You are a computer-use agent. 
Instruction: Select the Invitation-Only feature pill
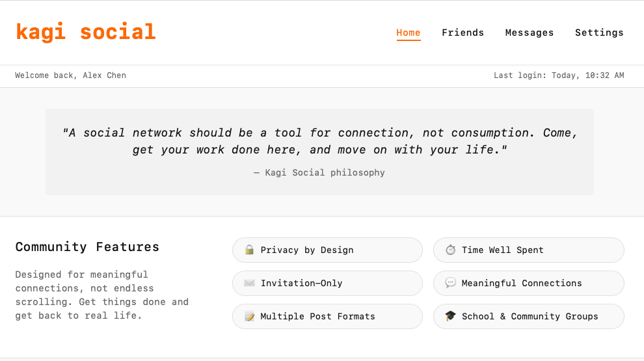327,283
